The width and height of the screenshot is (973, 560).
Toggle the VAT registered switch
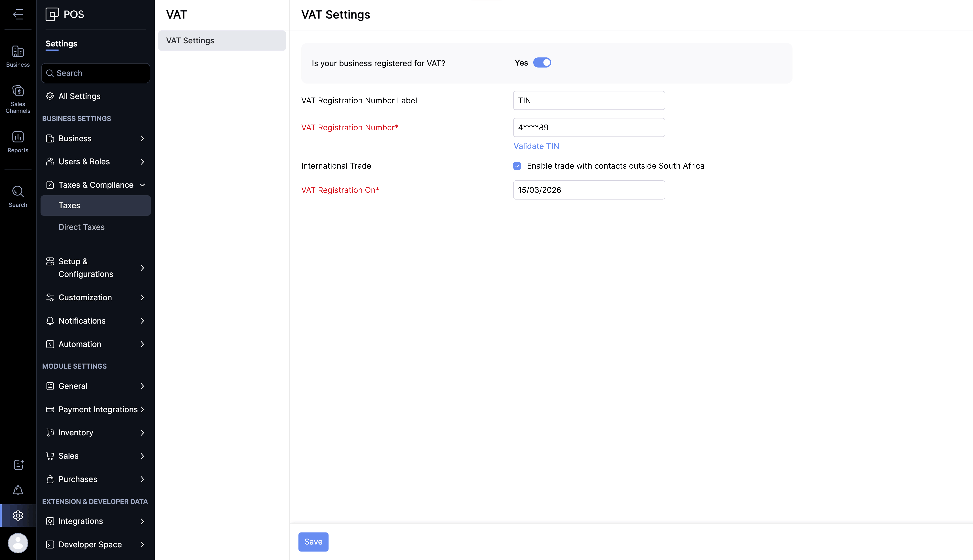pos(542,63)
